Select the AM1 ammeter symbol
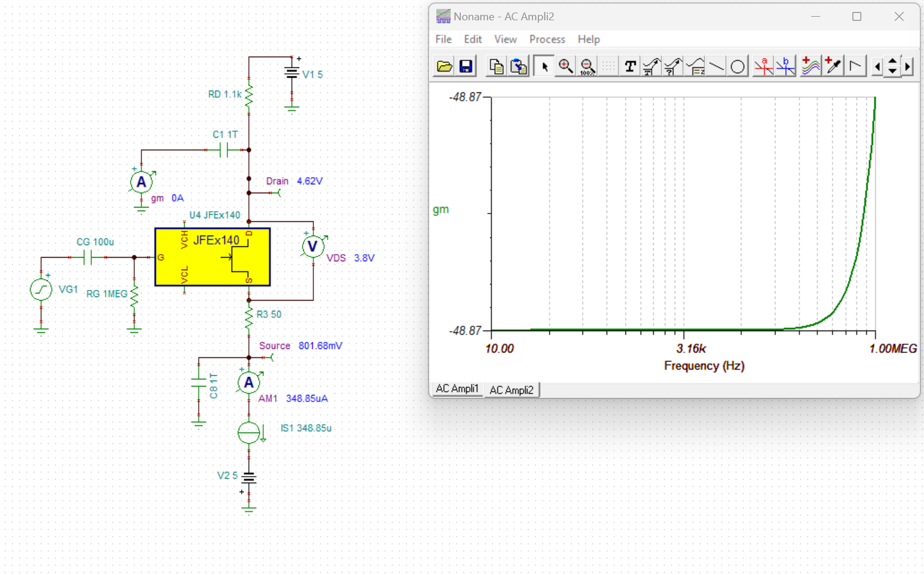The width and height of the screenshot is (924, 575). click(249, 382)
